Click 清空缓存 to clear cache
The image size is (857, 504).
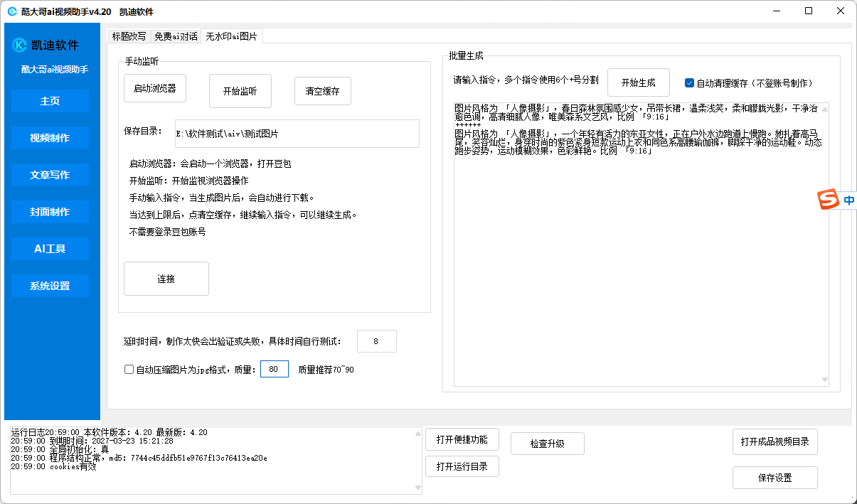(x=322, y=91)
